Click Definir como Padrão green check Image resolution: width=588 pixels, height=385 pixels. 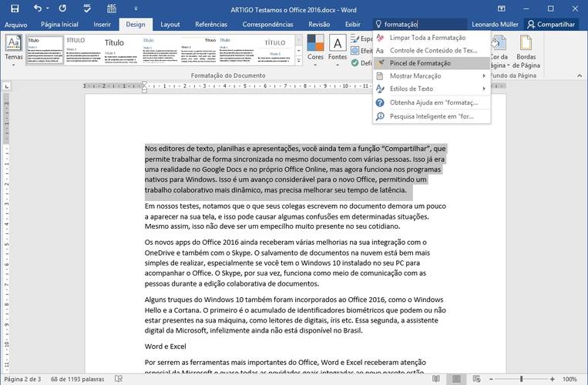point(361,63)
